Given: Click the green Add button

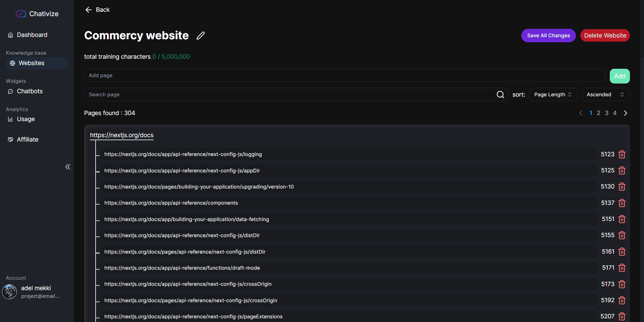Looking at the screenshot, I should pos(620,76).
